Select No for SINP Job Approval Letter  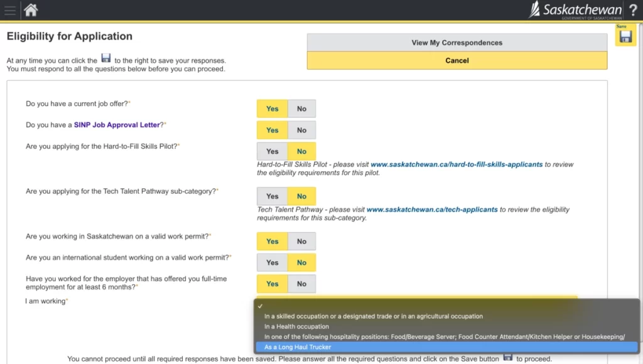(301, 130)
